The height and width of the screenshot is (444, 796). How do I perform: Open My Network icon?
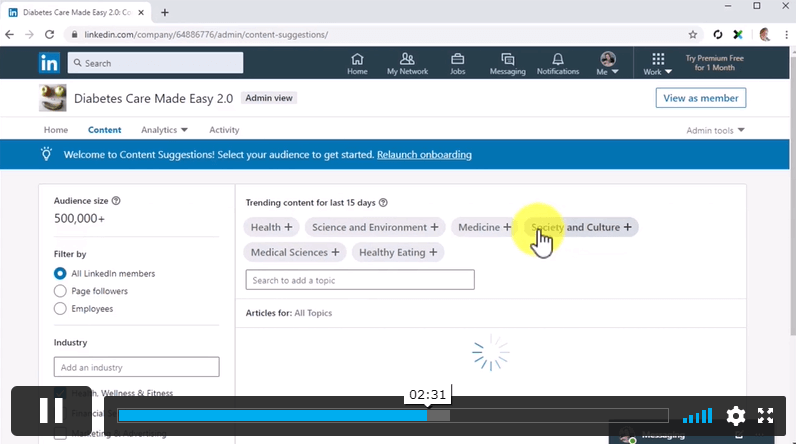tap(407, 64)
